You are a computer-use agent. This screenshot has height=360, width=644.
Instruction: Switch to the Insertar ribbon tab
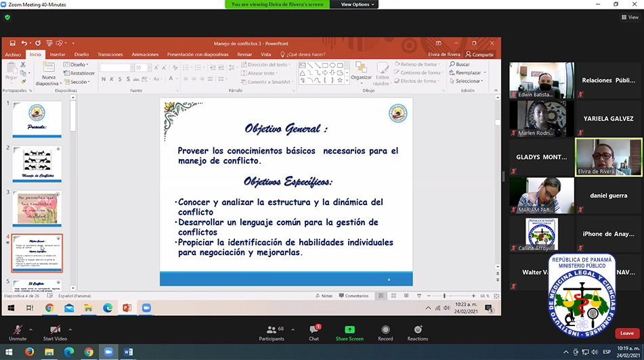(x=58, y=54)
